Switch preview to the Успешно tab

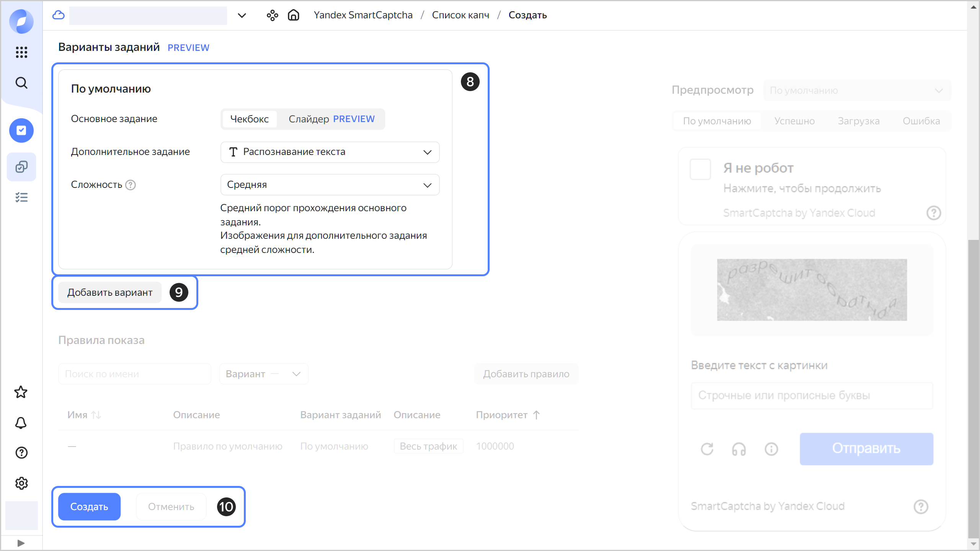tap(794, 121)
